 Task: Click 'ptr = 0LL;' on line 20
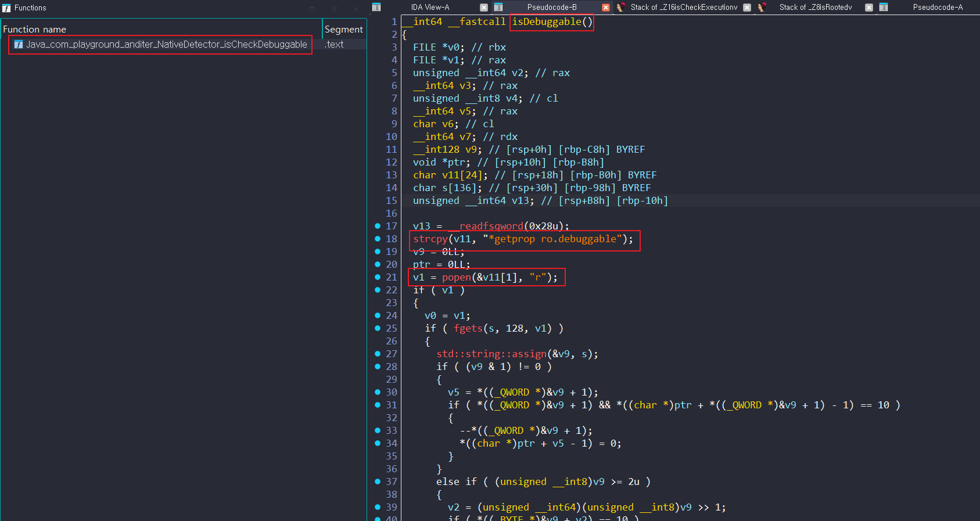(x=442, y=264)
